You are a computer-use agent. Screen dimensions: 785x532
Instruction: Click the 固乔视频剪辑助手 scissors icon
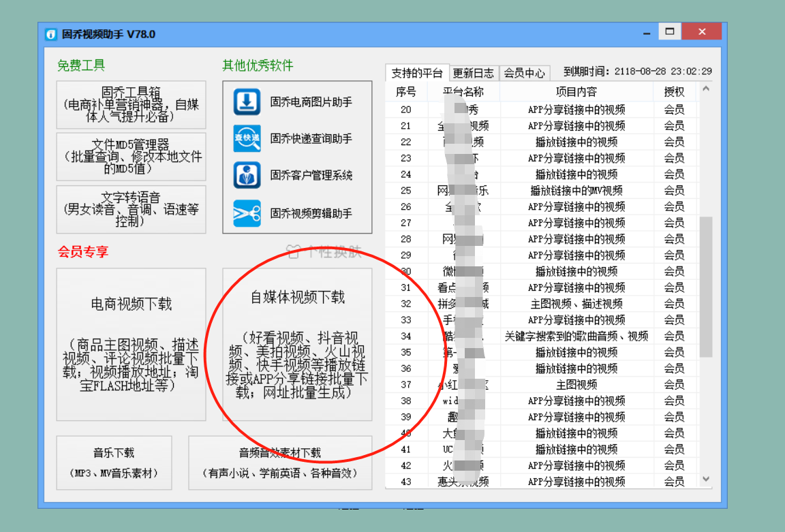[247, 213]
